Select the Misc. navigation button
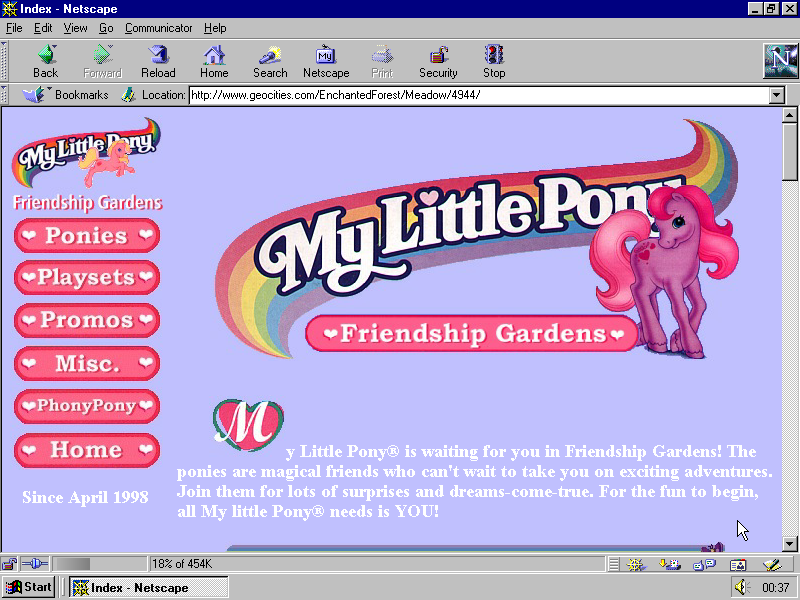This screenshot has width=800, height=600. coord(87,363)
